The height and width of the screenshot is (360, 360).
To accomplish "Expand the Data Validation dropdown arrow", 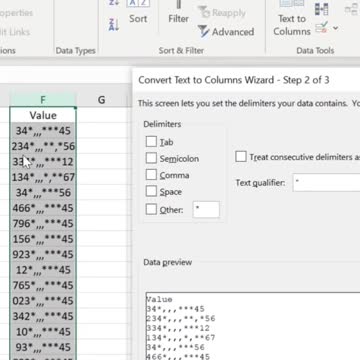I will 335,28.
